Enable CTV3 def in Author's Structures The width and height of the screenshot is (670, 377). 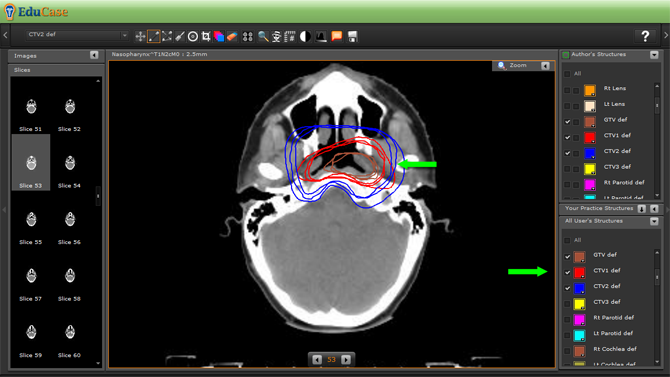[x=567, y=169]
